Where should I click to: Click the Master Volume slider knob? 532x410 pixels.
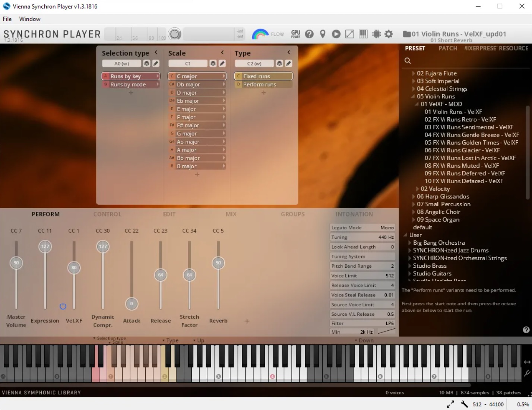pyautogui.click(x=16, y=263)
